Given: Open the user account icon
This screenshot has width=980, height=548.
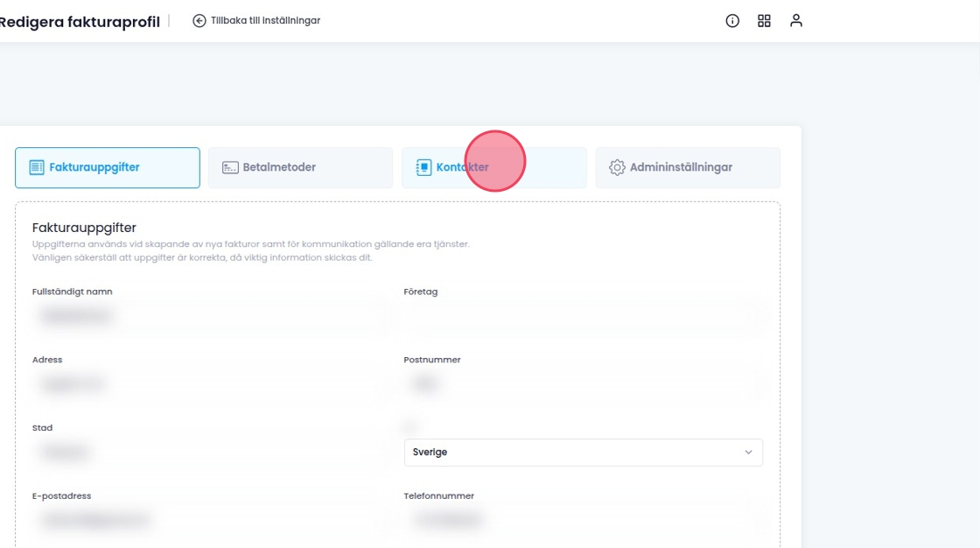Looking at the screenshot, I should coord(795,21).
